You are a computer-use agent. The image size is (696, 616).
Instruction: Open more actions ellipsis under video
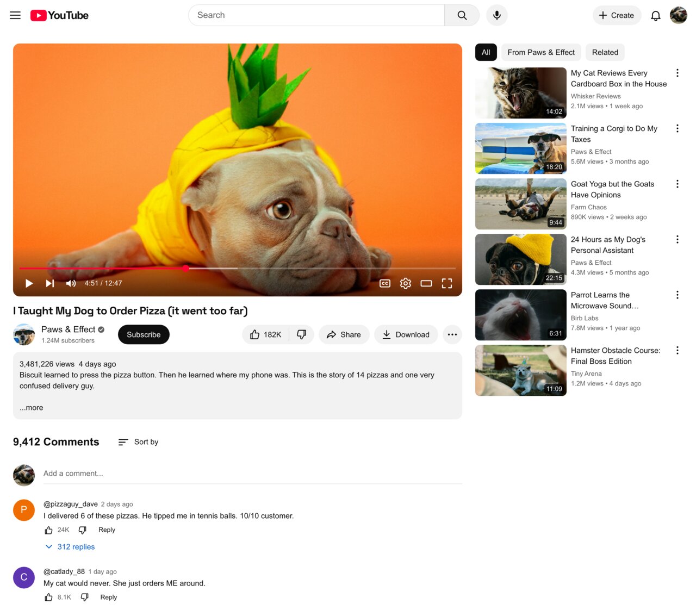coord(452,334)
